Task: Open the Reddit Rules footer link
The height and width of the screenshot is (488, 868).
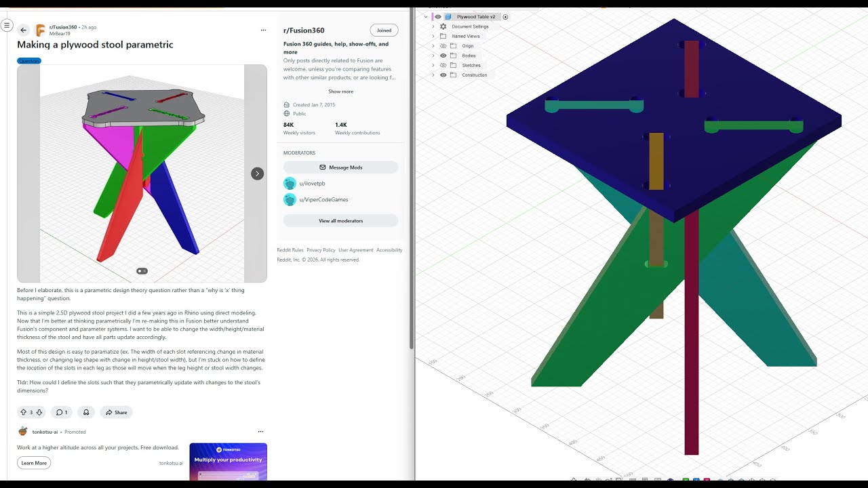Action: 290,250
